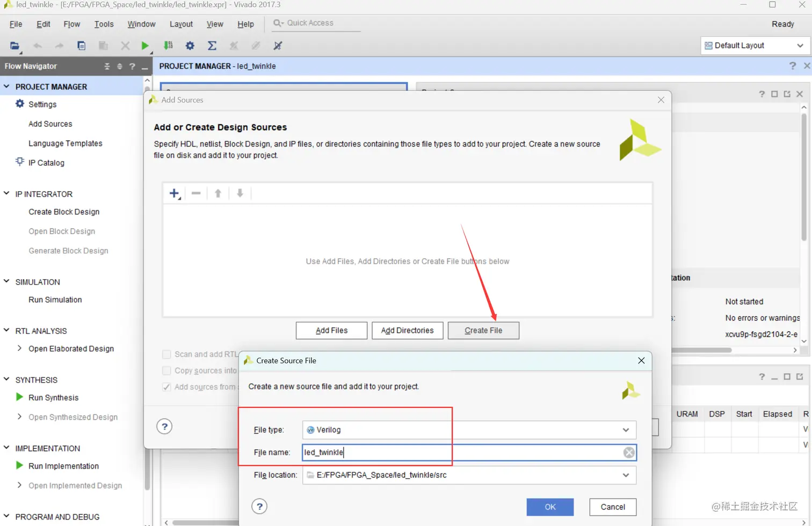Open the Default Layout dropdown
812x526 pixels.
point(755,46)
